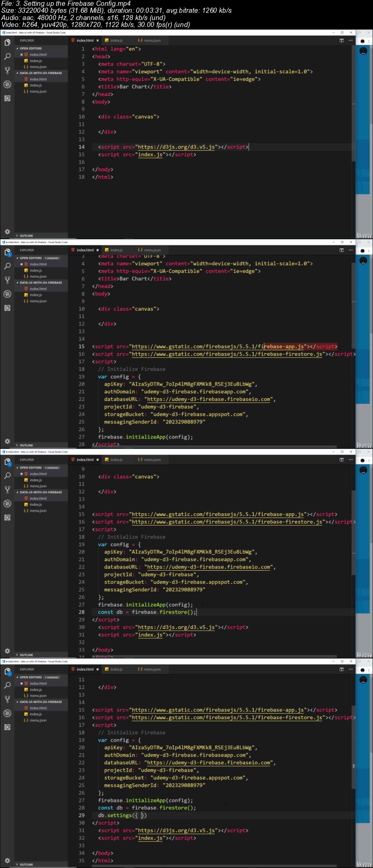Open the More Actions ellipsis in the third frame

351,460
